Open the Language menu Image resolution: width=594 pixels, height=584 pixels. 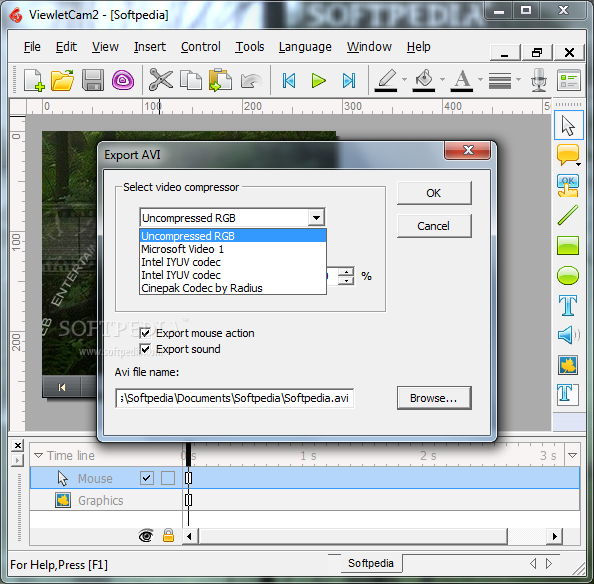coord(305,47)
